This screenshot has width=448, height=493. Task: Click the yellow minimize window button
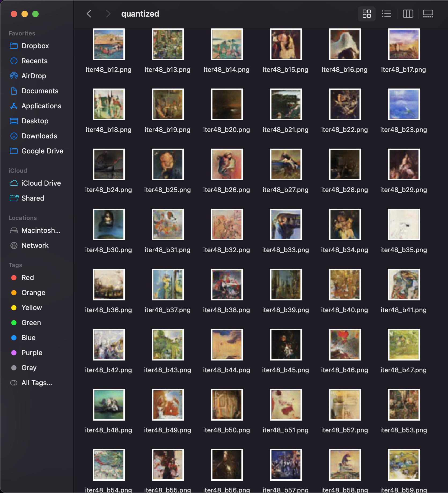click(x=25, y=14)
